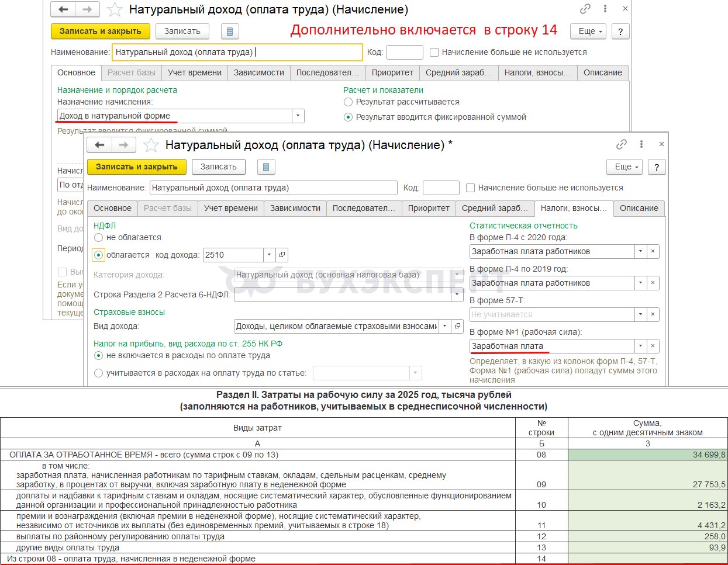
Task: Open the Еще menu in front window
Action: (x=624, y=167)
